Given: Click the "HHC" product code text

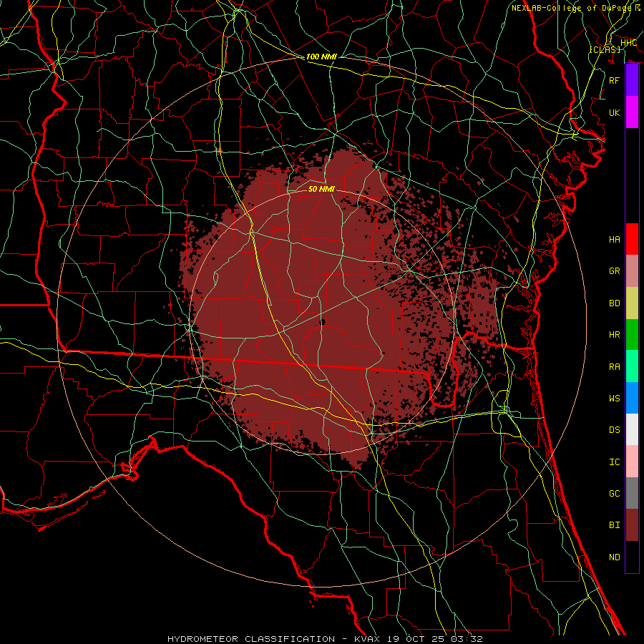Looking at the screenshot, I should pos(628,43).
